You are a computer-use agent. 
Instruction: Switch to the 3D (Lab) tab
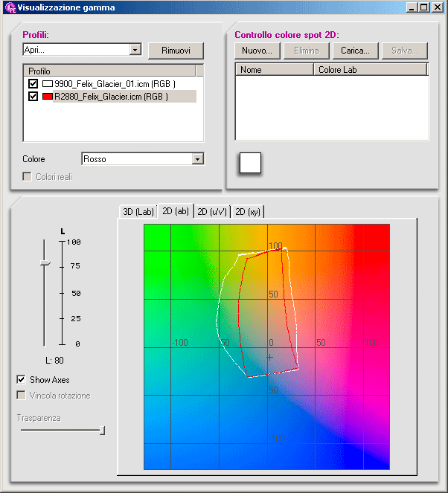tap(138, 212)
